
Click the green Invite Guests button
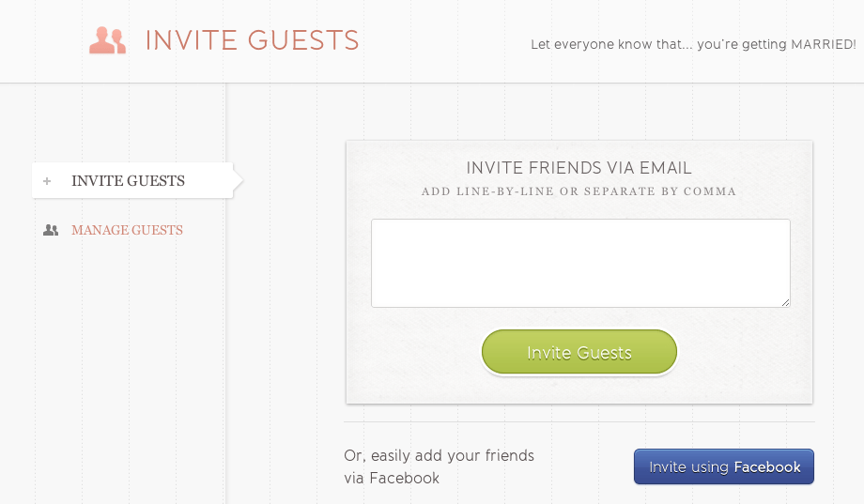[579, 352]
